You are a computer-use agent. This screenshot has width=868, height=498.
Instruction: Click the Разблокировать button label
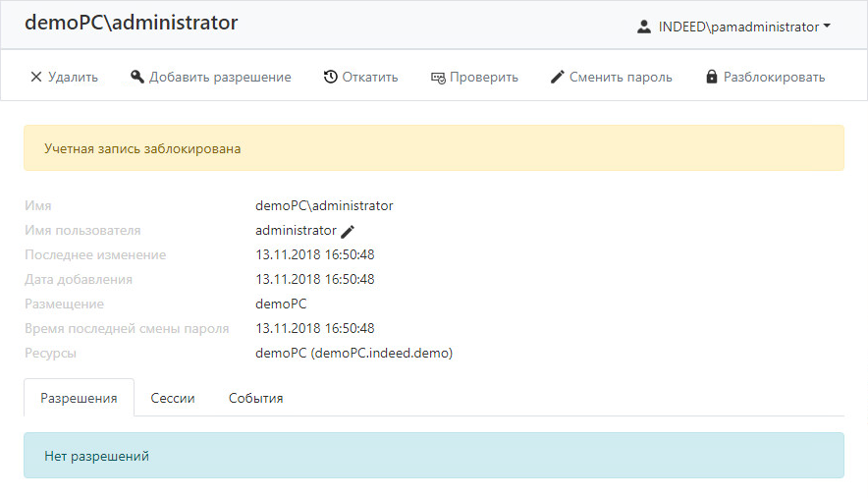point(774,77)
